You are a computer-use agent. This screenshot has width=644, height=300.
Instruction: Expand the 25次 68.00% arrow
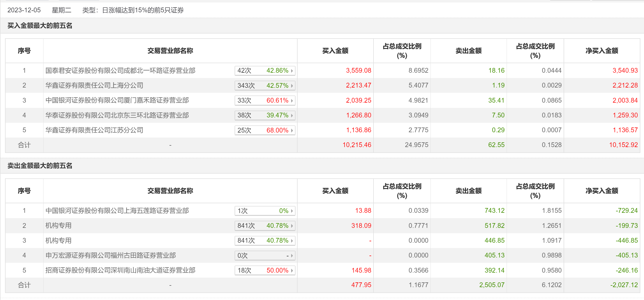click(x=292, y=130)
